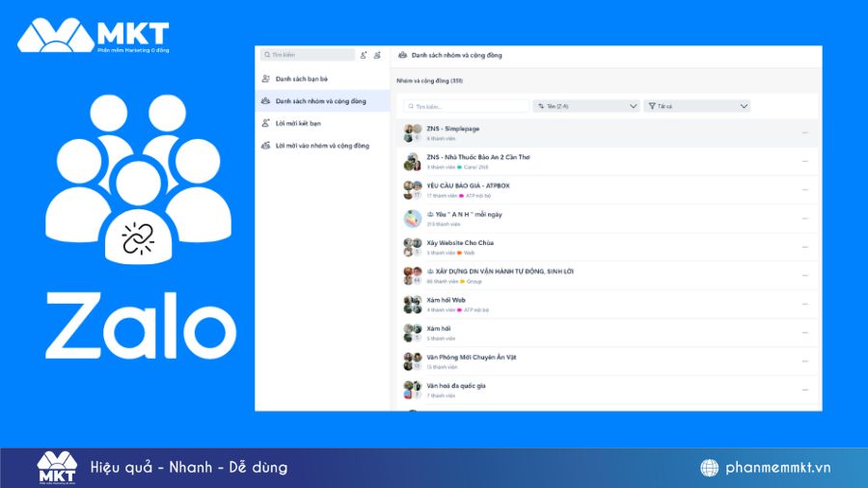The height and width of the screenshot is (488, 868).
Task: Click the Yêu " A N H " mỗi ngày avatar
Action: pyautogui.click(x=413, y=219)
